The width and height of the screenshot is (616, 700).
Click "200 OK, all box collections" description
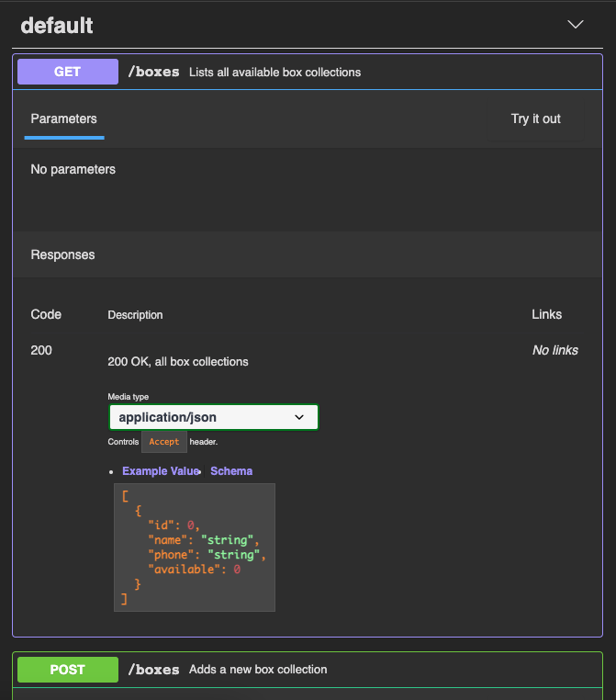click(178, 362)
